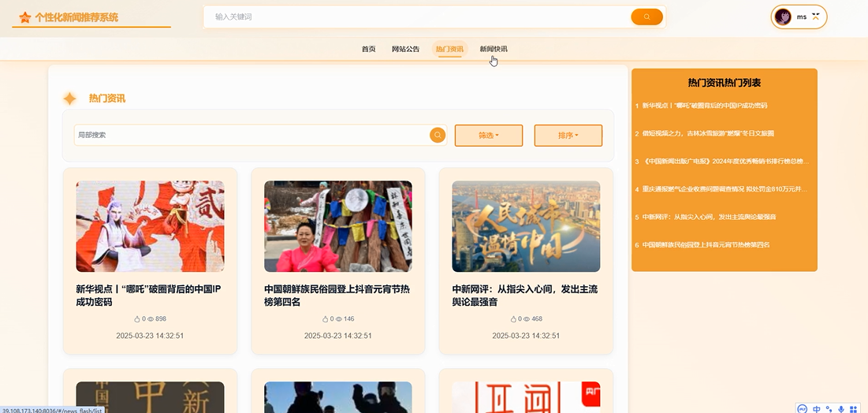868x413 pixels.
Task: Go to 首页 in navigation
Action: (369, 49)
